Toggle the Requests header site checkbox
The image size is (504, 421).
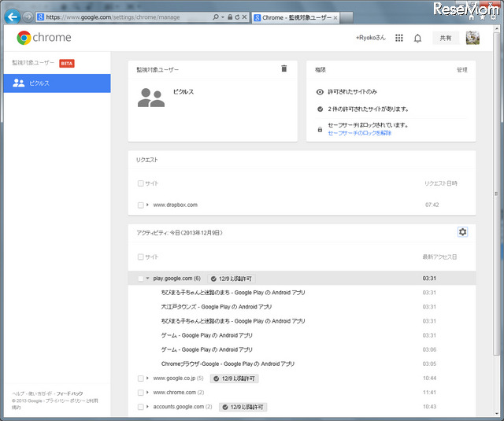(x=140, y=183)
